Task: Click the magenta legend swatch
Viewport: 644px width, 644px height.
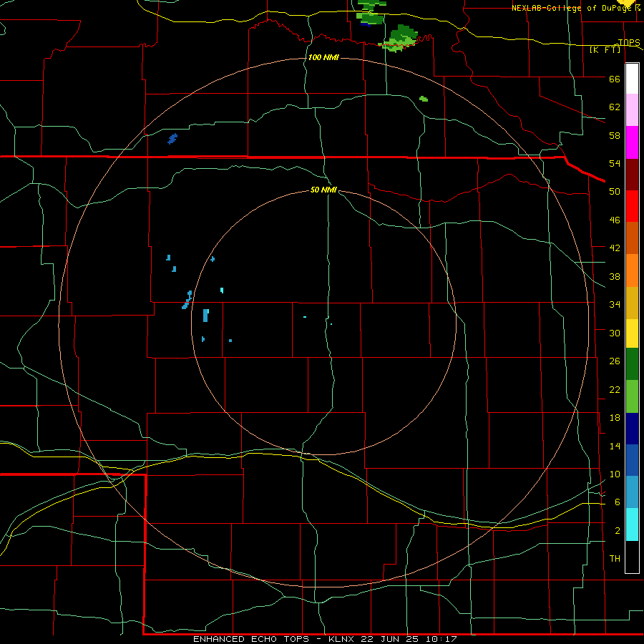Action: [x=632, y=142]
